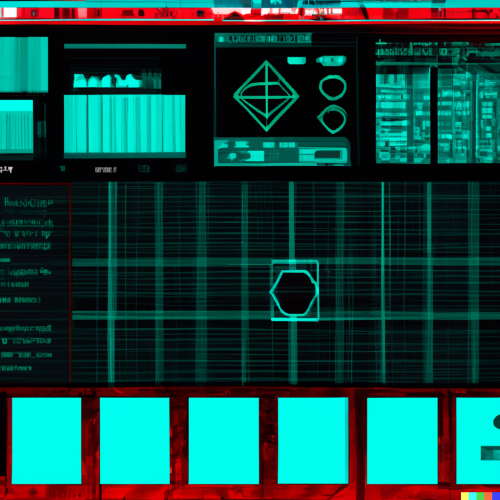Open the long cyan bar above the waveform
Image resolution: width=500 pixels, height=500 pixels.
click(x=125, y=46)
